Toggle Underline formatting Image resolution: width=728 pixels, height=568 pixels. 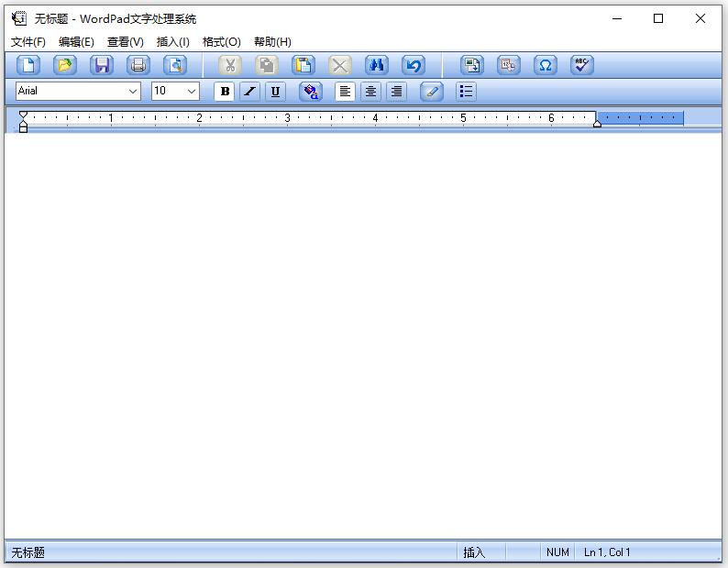(x=275, y=92)
